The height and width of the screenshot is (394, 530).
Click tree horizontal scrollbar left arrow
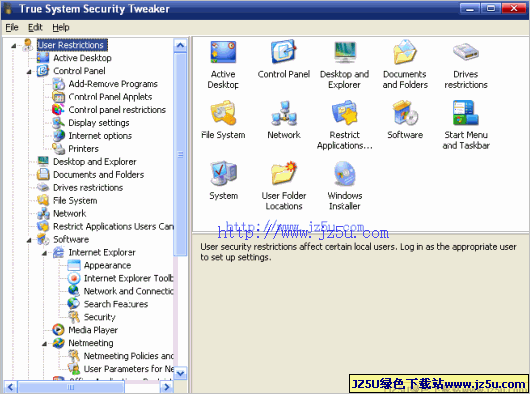(10, 387)
